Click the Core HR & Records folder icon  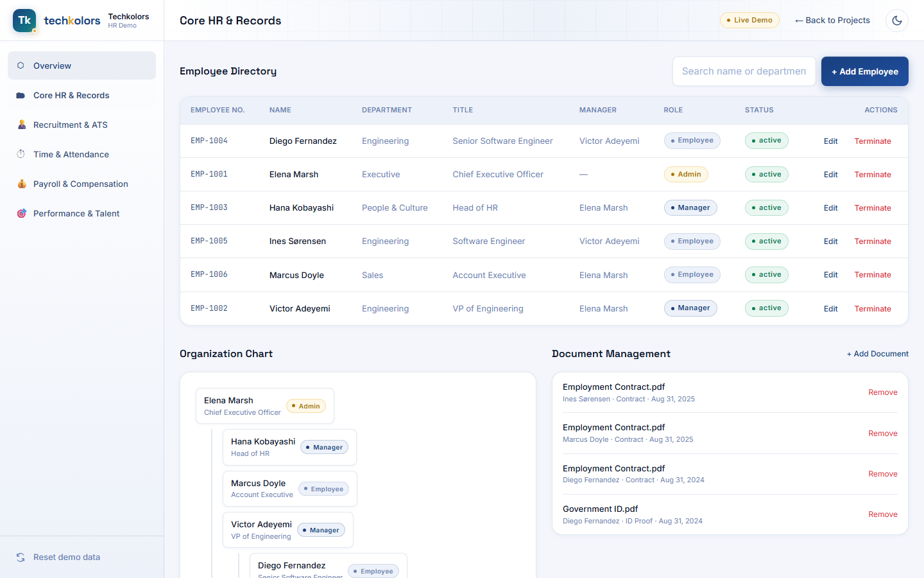[x=21, y=95]
